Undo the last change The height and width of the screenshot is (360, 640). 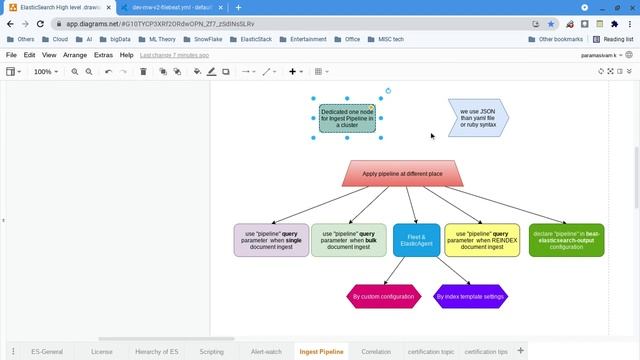(x=108, y=72)
